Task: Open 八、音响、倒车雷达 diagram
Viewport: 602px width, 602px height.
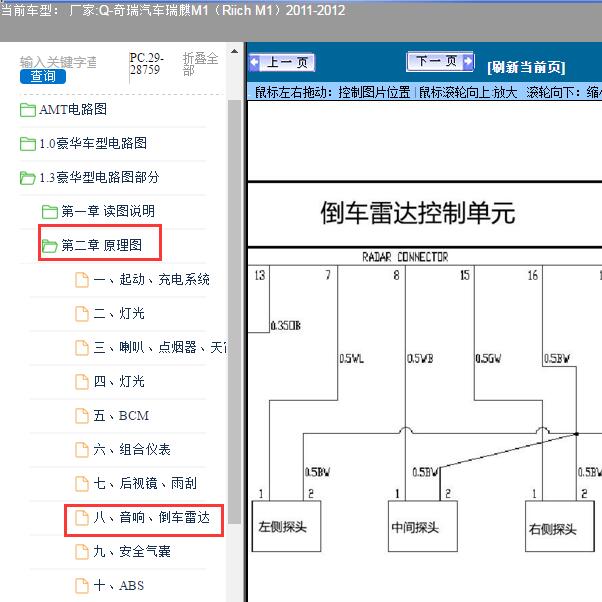Action: 151,517
